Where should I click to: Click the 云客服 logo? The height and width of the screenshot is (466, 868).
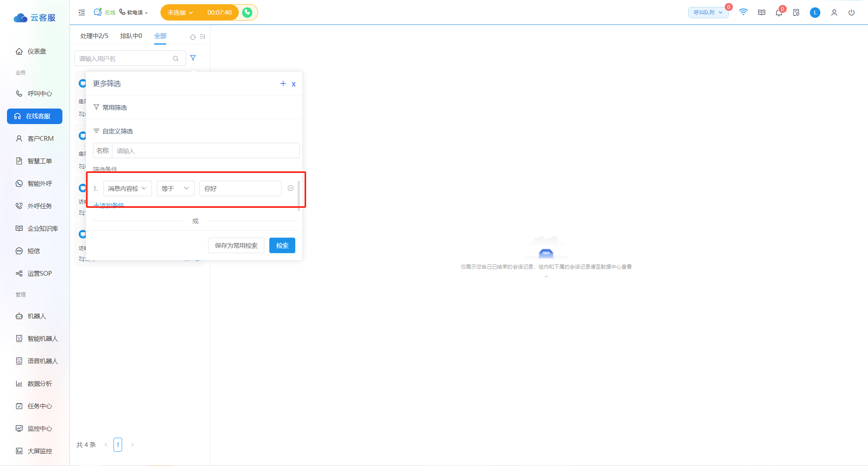[x=34, y=17]
